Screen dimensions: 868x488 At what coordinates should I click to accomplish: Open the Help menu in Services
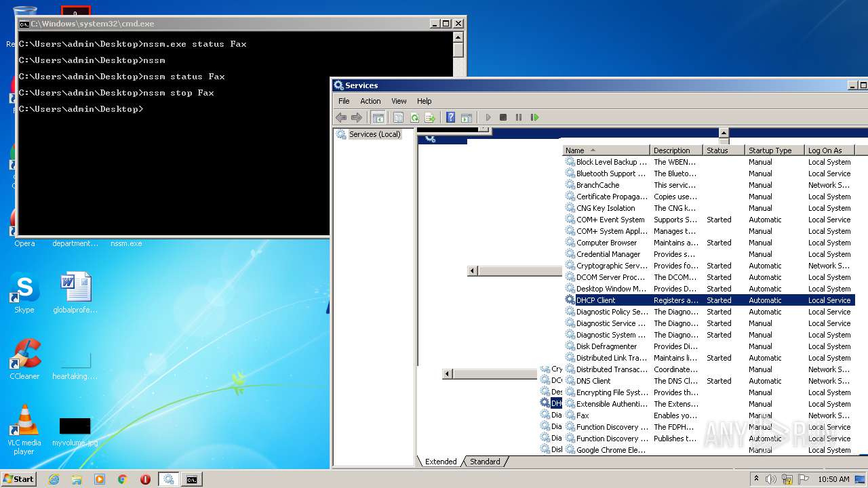[x=424, y=101]
